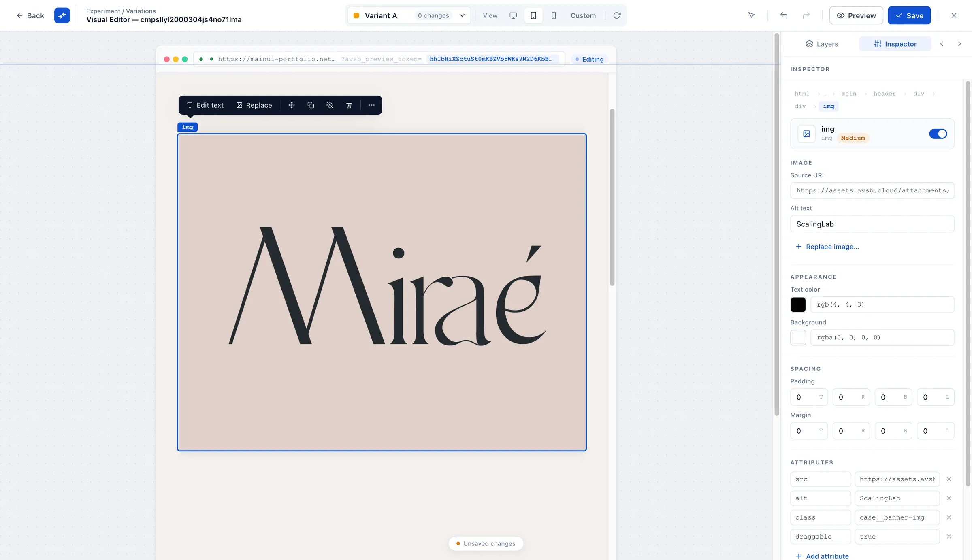Click the Margin left field
Screen dimensions: 972x560
coord(936,431)
